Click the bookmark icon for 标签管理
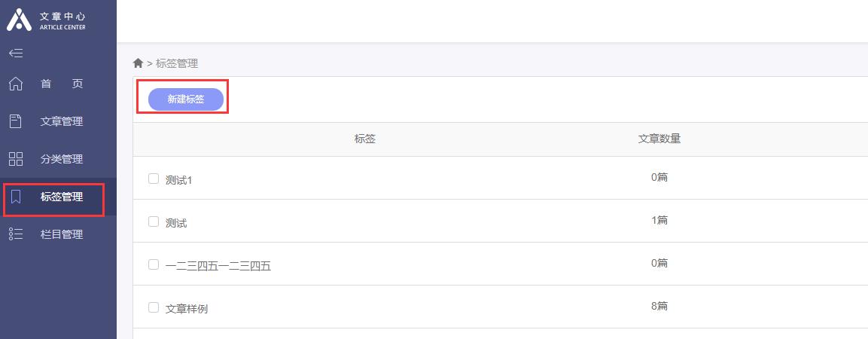Viewport: 868px width, 339px height. coord(16,197)
